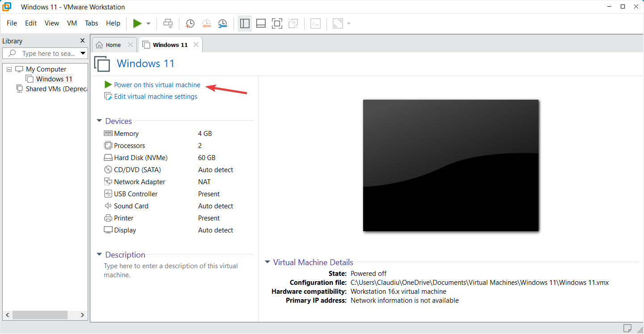Click Edit virtual machine settings link
Screen dimensions: 644x334
[x=156, y=97]
